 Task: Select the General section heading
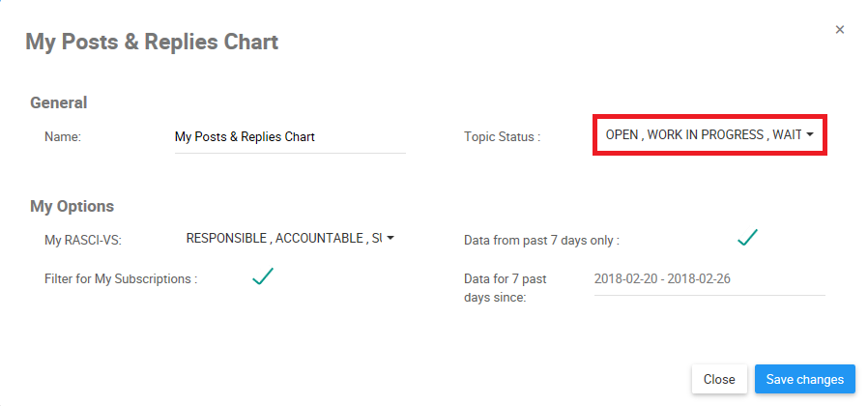59,102
